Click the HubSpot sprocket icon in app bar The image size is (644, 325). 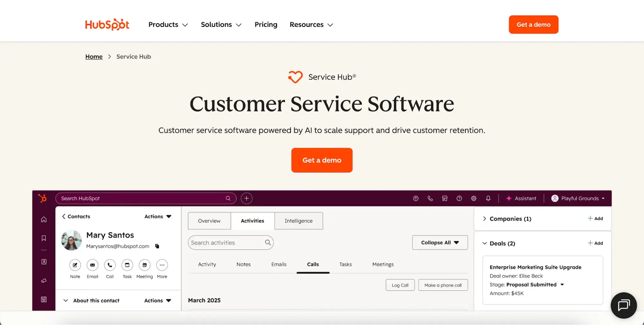(43, 198)
